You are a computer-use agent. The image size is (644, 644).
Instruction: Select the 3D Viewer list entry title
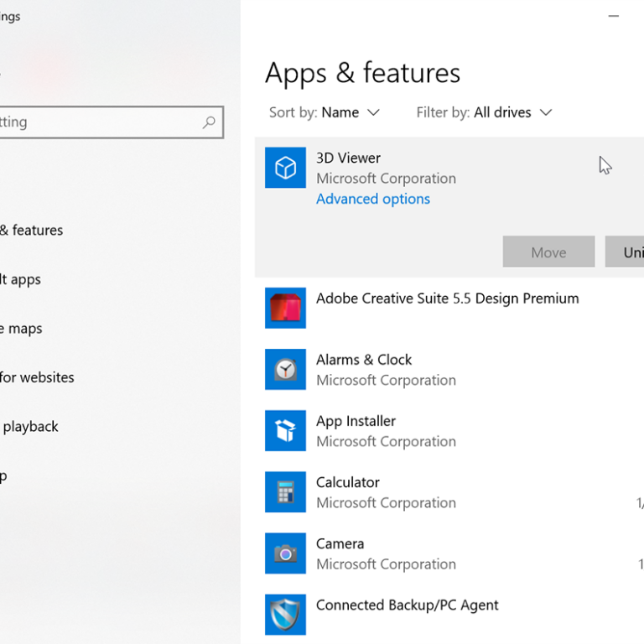(x=348, y=158)
